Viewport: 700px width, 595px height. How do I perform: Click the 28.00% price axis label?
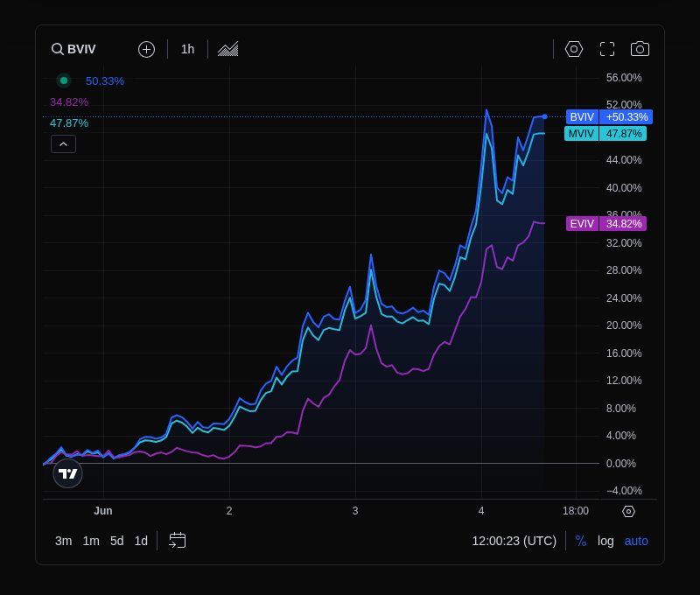point(624,270)
